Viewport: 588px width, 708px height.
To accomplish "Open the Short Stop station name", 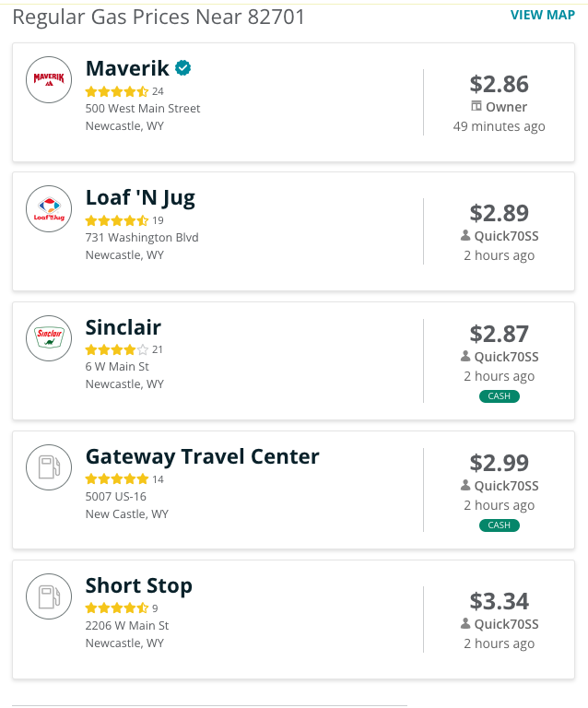I will click(x=139, y=586).
